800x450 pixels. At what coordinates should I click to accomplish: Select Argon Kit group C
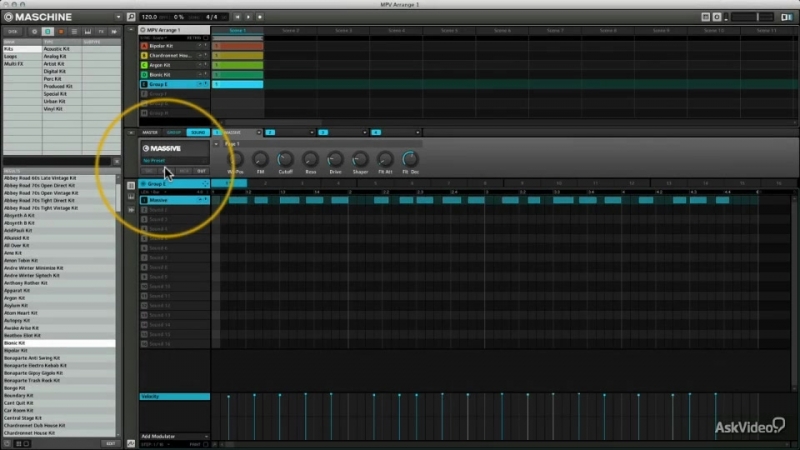pyautogui.click(x=173, y=65)
